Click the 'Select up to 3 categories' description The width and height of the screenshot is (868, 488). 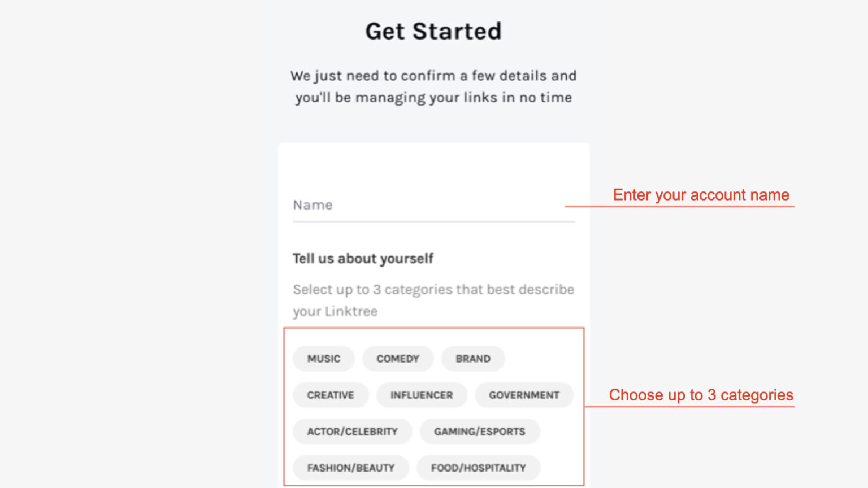point(433,300)
